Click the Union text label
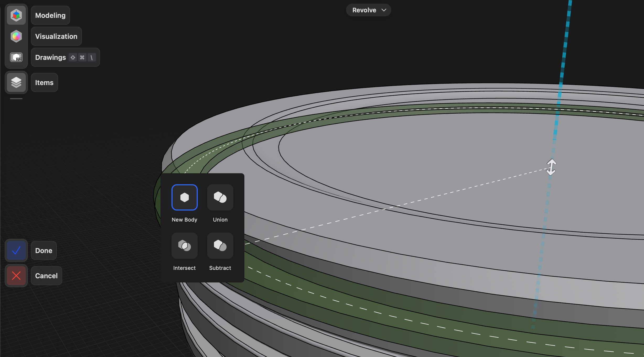644x357 pixels. point(220,220)
